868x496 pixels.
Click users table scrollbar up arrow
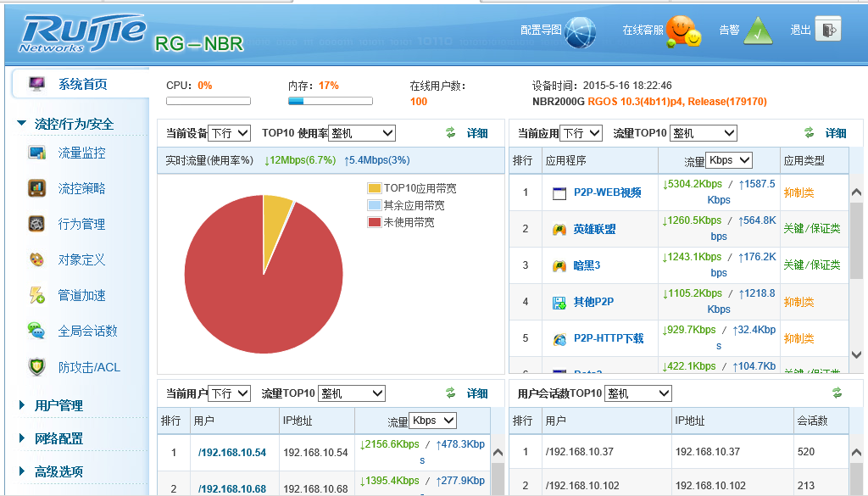[x=498, y=452]
